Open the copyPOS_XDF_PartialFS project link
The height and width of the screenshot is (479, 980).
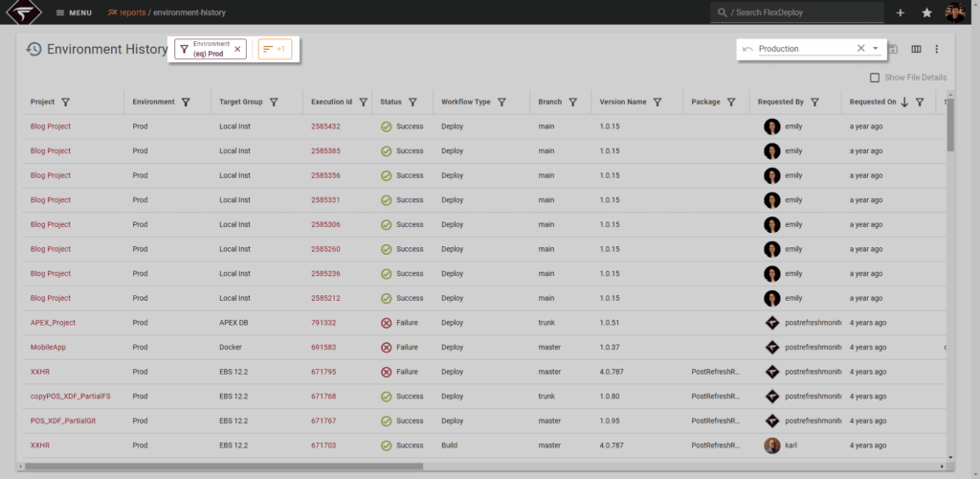[x=71, y=397]
